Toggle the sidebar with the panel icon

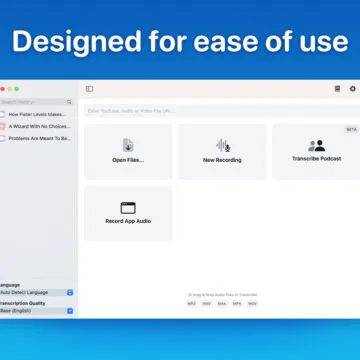[89, 89]
